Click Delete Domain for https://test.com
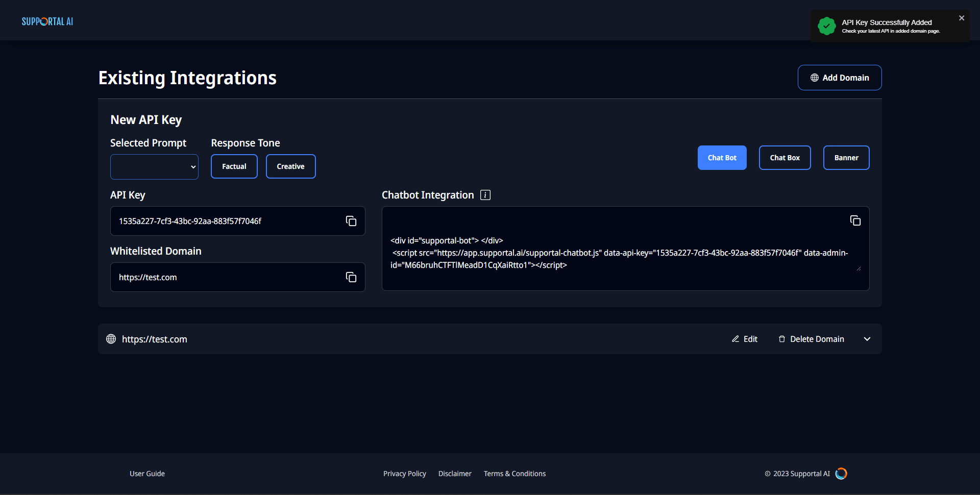Screen dimensions: 980x495 tap(811, 339)
